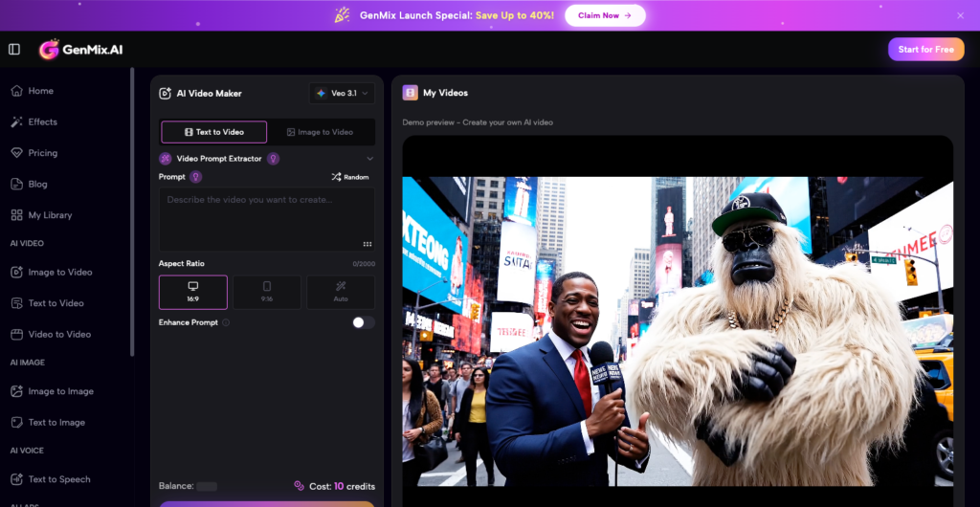Image resolution: width=980 pixels, height=507 pixels.
Task: Enable the Enhance Prompt switch
Action: [x=363, y=322]
